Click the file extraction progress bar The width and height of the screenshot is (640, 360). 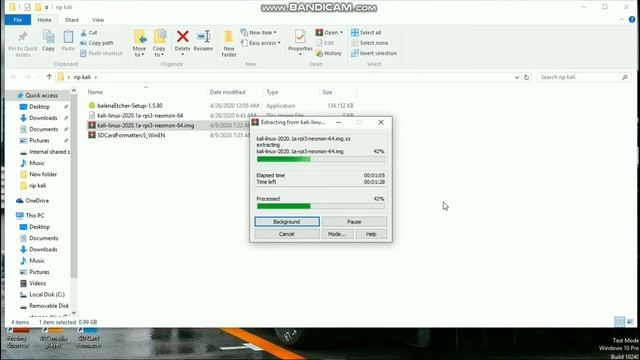coord(321,159)
